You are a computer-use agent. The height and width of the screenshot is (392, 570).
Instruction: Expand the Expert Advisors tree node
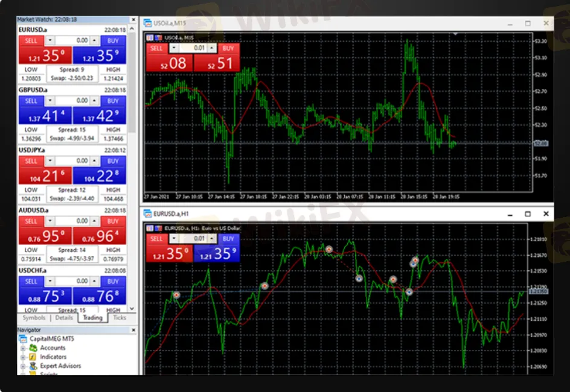click(x=22, y=366)
